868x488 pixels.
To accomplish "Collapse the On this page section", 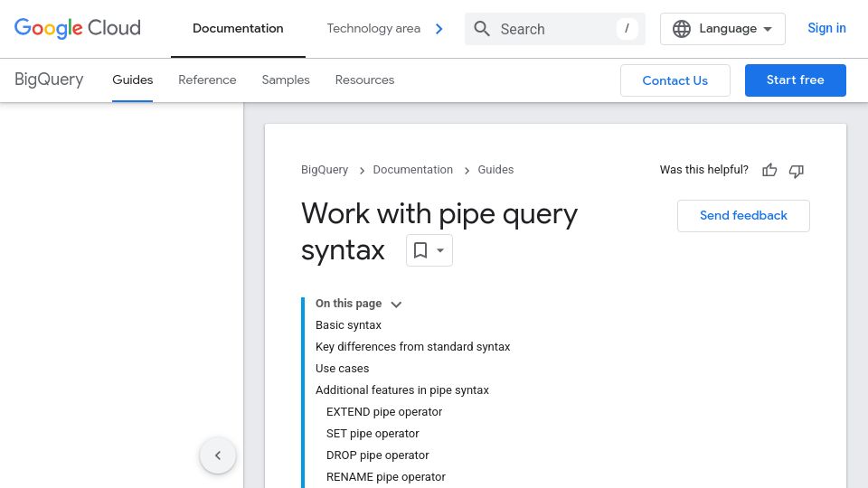I will (396, 305).
